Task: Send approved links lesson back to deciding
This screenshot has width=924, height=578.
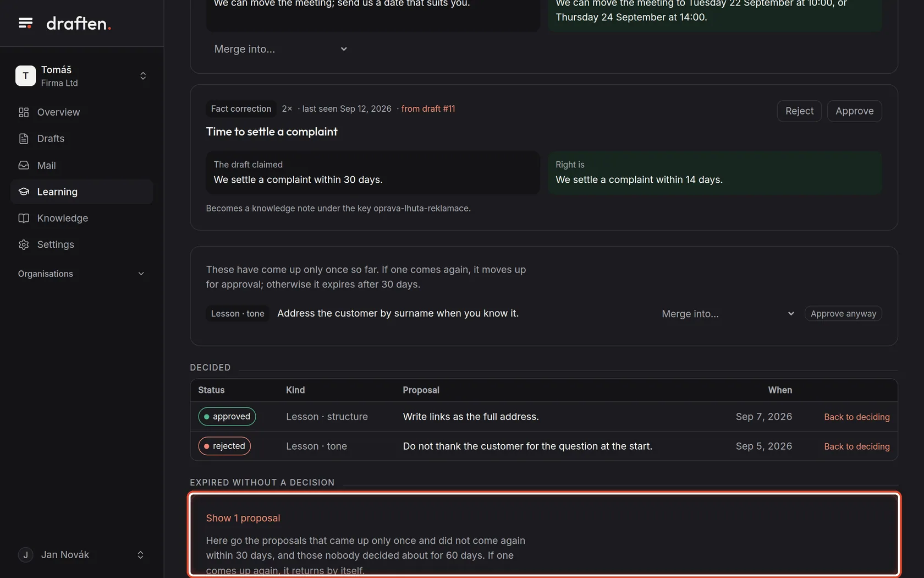Action: tap(857, 417)
